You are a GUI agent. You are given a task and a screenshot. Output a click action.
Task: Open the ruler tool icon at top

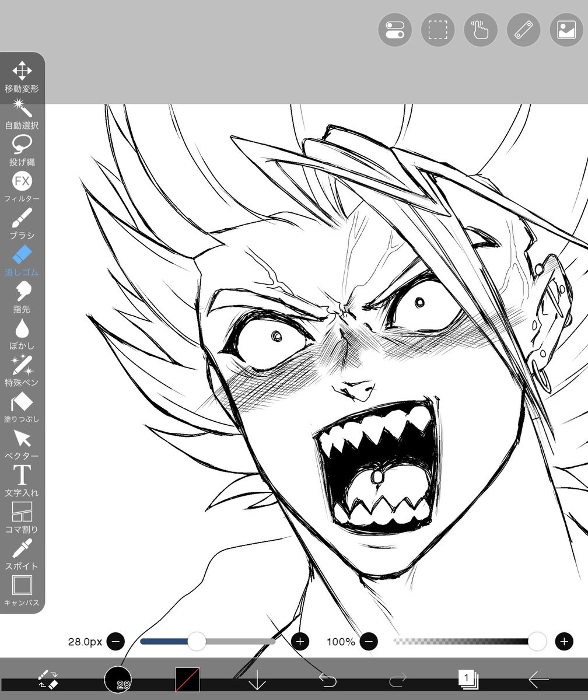524,30
